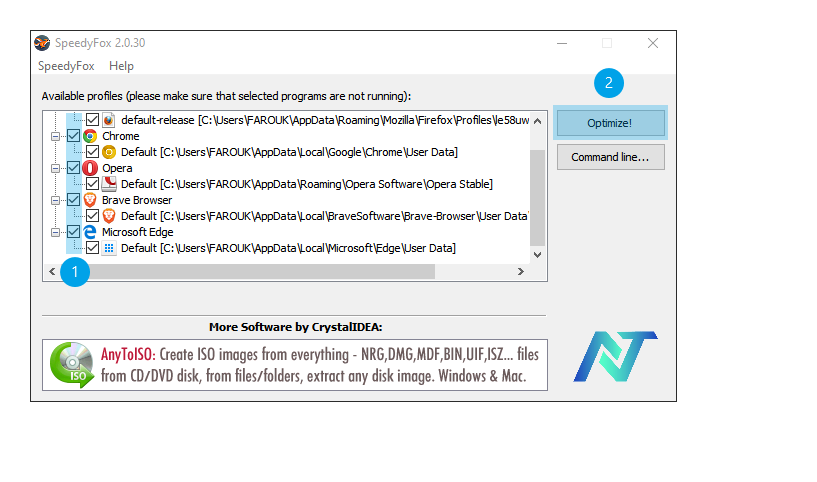Click the scroll left arrow of profiles list
Image resolution: width=817 pixels, height=482 pixels.
click(x=52, y=271)
